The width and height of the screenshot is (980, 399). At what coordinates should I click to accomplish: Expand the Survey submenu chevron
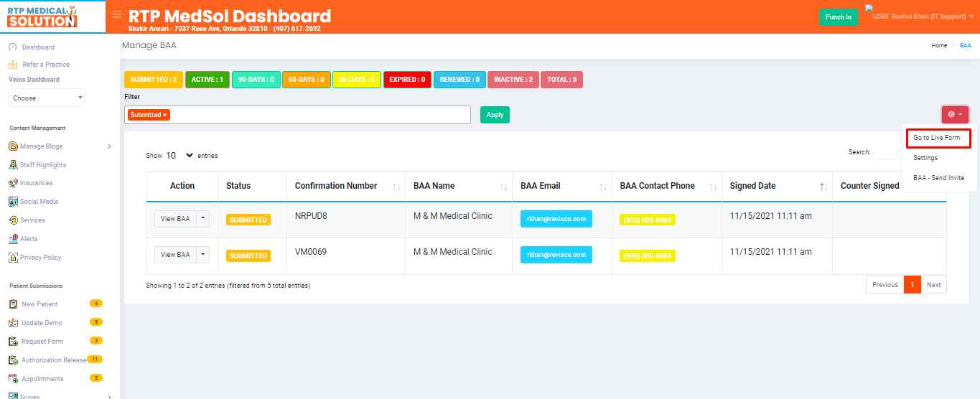pos(109,396)
